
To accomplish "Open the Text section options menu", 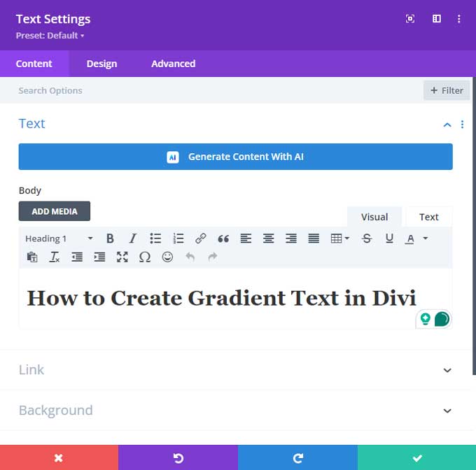I will pyautogui.click(x=462, y=124).
